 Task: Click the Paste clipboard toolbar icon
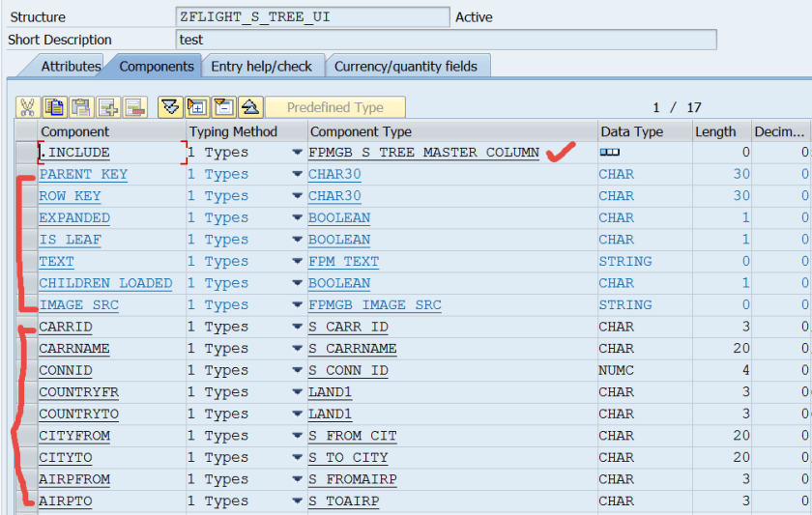pos(81,107)
